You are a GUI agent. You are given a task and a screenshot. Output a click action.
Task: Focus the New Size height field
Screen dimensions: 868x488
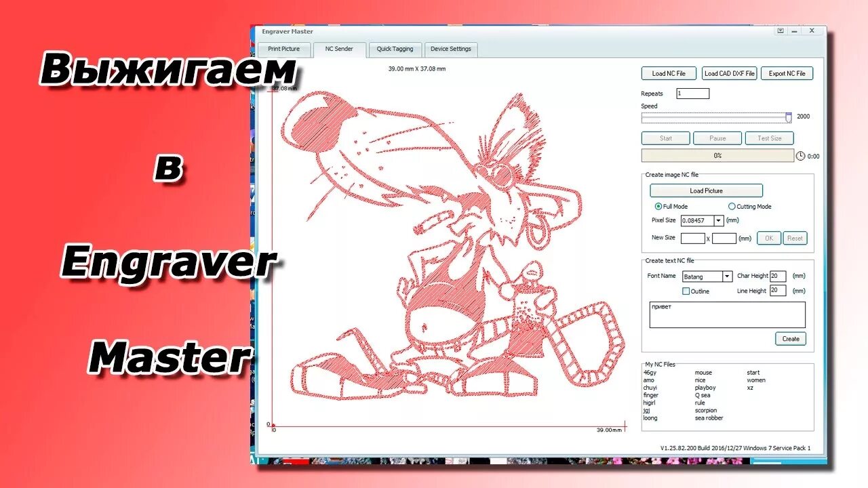coord(724,239)
